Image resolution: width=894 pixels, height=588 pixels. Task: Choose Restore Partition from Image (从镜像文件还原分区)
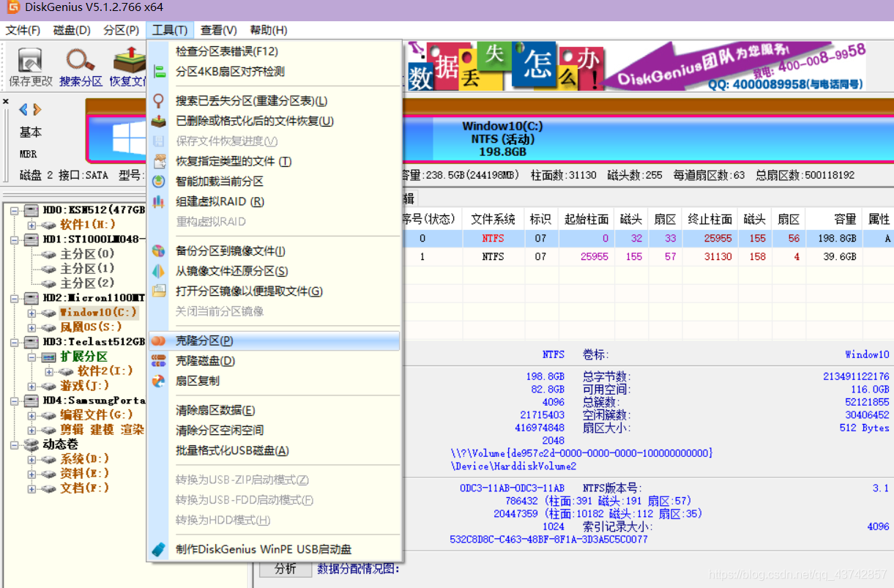[x=274, y=271]
